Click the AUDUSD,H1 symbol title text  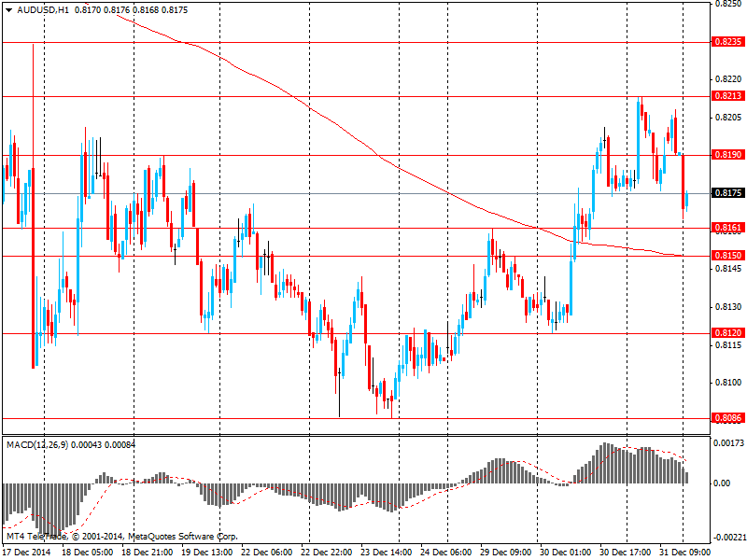(x=43, y=10)
